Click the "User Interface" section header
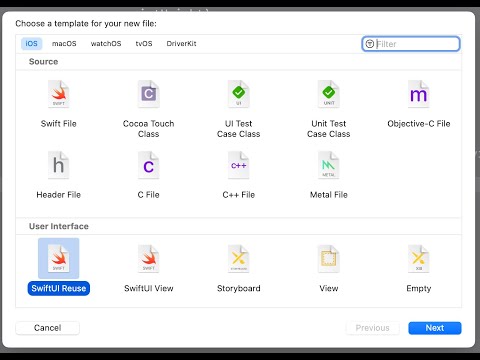The height and width of the screenshot is (360, 480). [59, 226]
